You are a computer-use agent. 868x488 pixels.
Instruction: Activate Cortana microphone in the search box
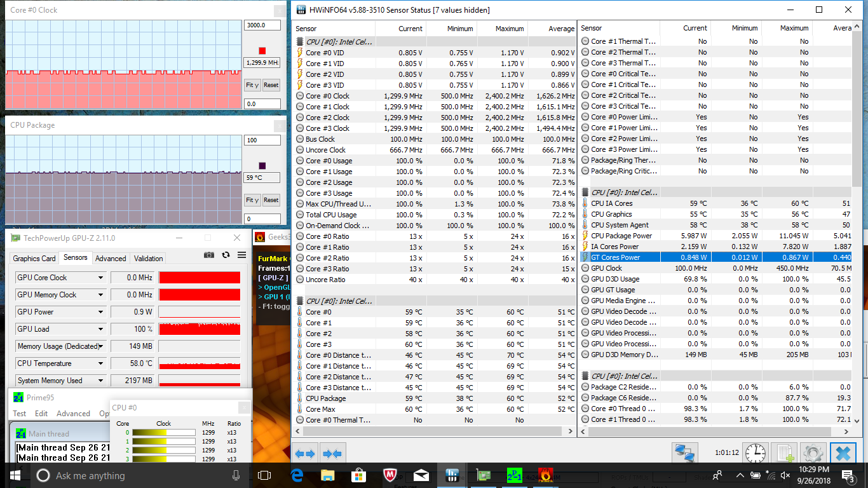coord(236,475)
